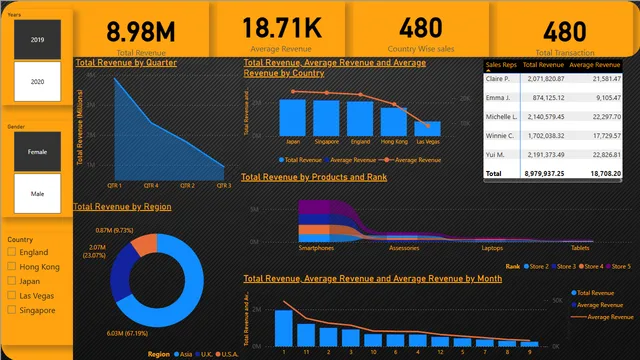The image size is (640, 360).
Task: Filter by Male gender button
Action: [x=37, y=193]
